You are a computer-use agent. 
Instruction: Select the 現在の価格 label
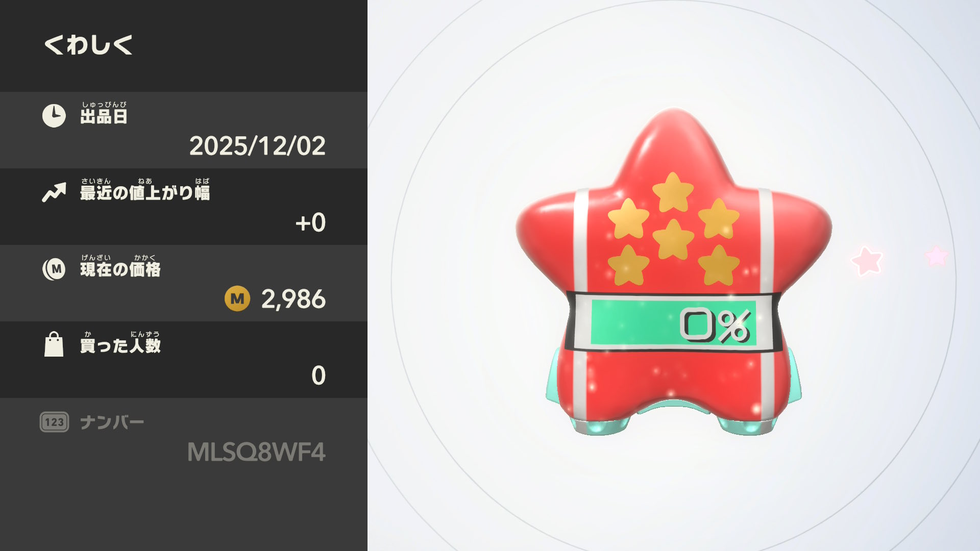pyautogui.click(x=120, y=266)
